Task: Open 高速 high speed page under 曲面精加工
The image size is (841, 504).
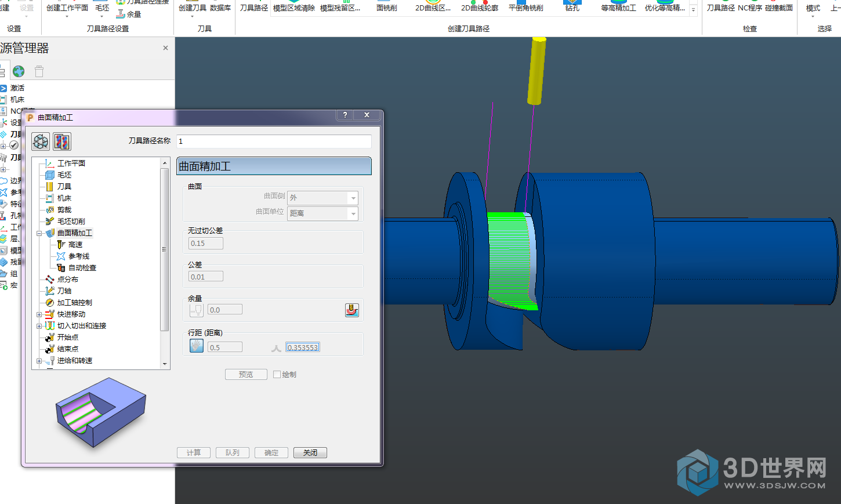Action: coord(75,244)
